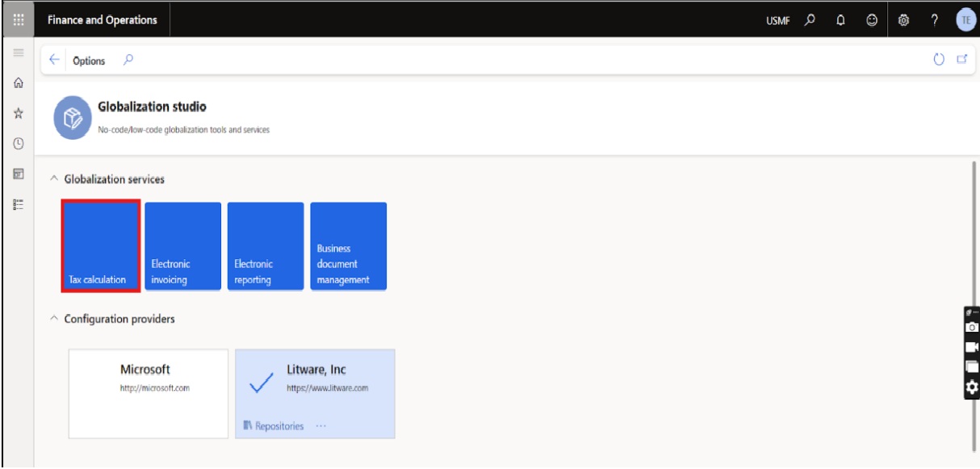The height and width of the screenshot is (469, 980).
Task: Expand the navigation pane hamburger
Action: 18,52
